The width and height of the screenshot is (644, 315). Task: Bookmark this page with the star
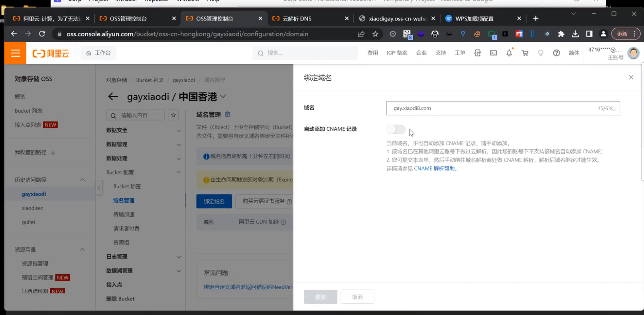click(x=375, y=34)
